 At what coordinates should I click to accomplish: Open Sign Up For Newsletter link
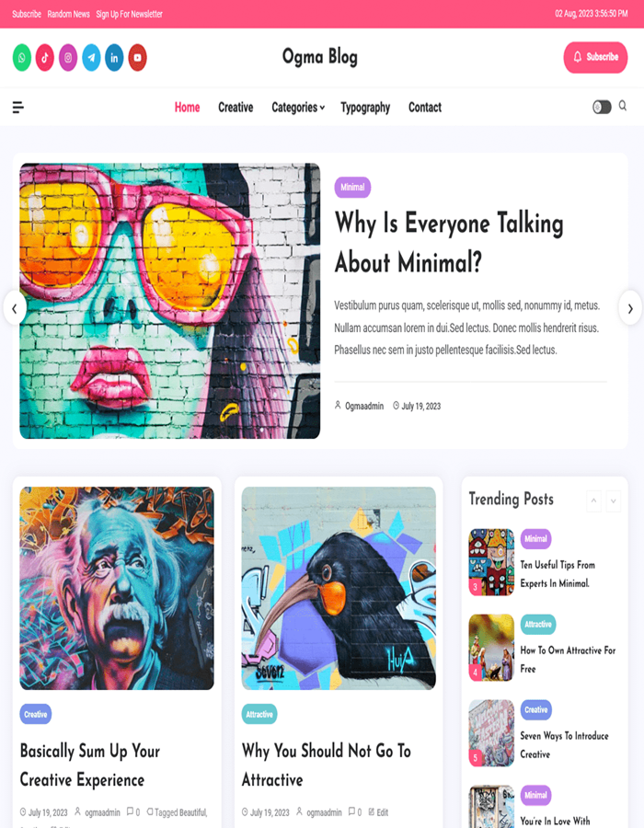130,14
